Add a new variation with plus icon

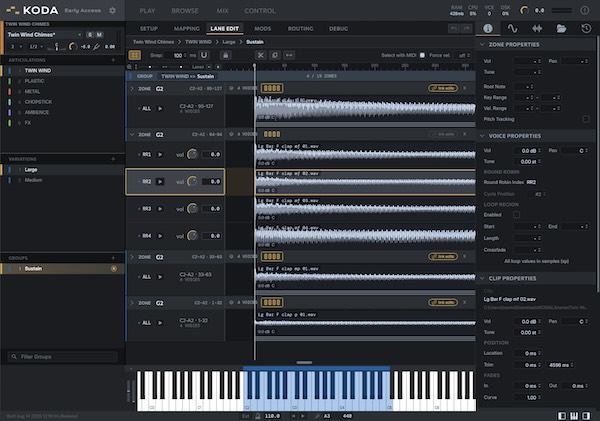tap(113, 159)
